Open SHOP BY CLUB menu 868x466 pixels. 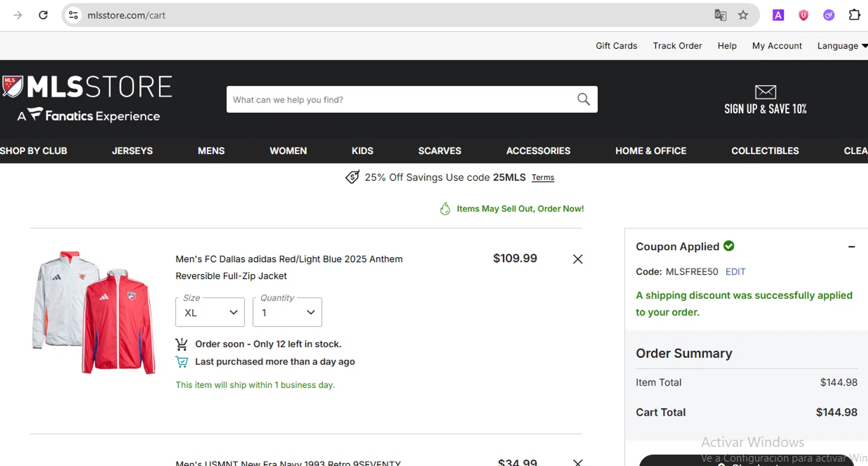pos(34,151)
